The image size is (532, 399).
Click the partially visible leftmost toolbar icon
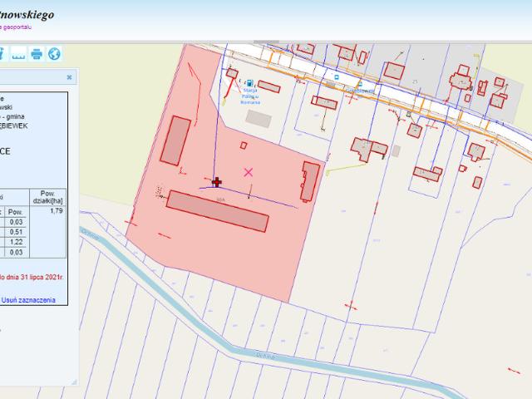coord(2,54)
